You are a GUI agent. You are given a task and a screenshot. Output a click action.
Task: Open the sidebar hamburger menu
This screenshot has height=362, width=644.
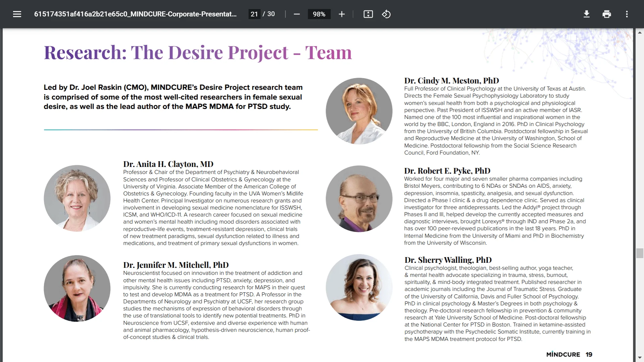coord(17,14)
